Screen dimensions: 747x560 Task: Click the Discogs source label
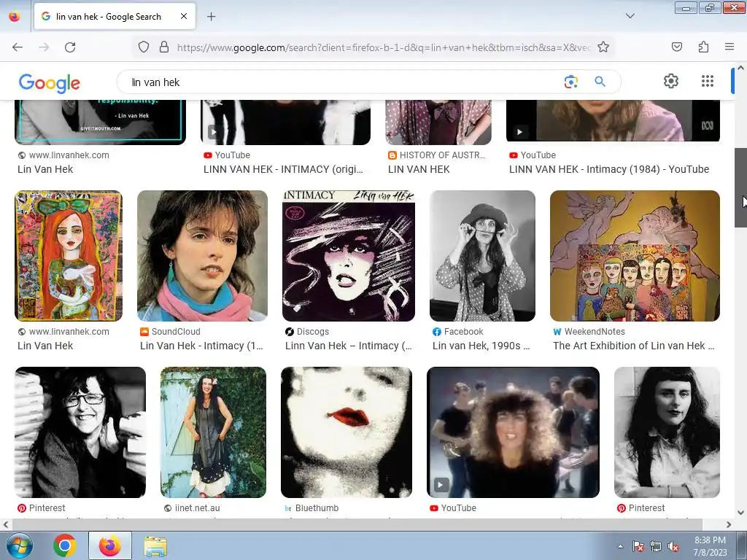pos(312,332)
